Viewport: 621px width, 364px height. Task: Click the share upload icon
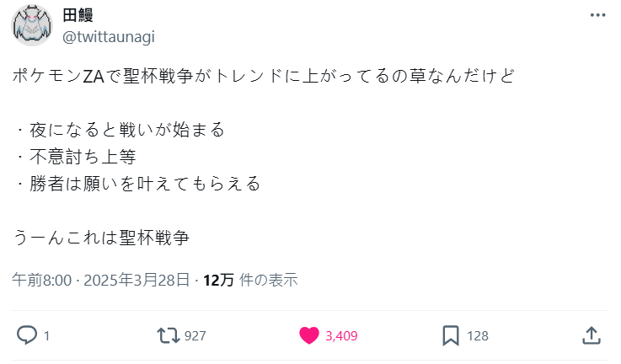pos(592,335)
